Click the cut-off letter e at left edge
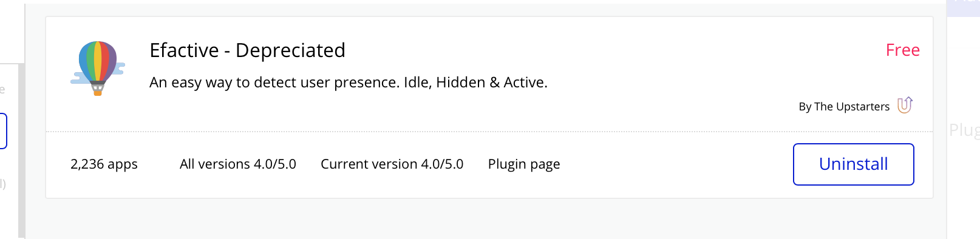Image resolution: width=980 pixels, height=239 pixels. 2,90
